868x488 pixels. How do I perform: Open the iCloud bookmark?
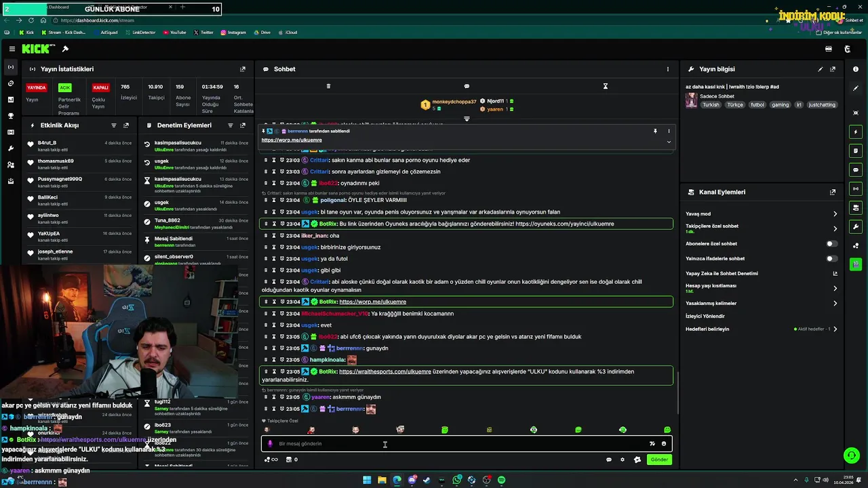point(288,33)
